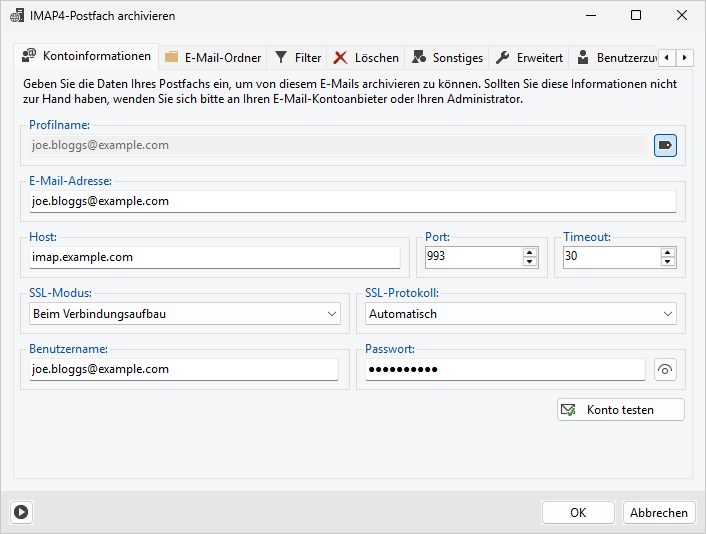Screen dimensions: 706x534
Task: Decrease the Timeout value with down arrow
Action: pyautogui.click(x=668, y=262)
